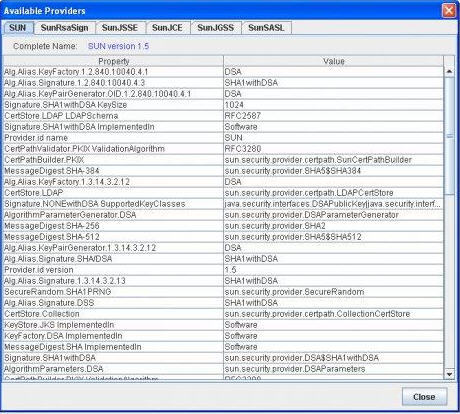The width and height of the screenshot is (460, 414).
Task: Open the SunRsaSign tab
Action: (x=64, y=28)
